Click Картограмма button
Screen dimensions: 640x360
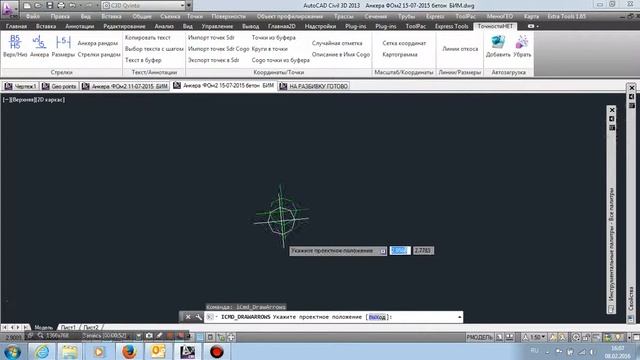pos(400,55)
